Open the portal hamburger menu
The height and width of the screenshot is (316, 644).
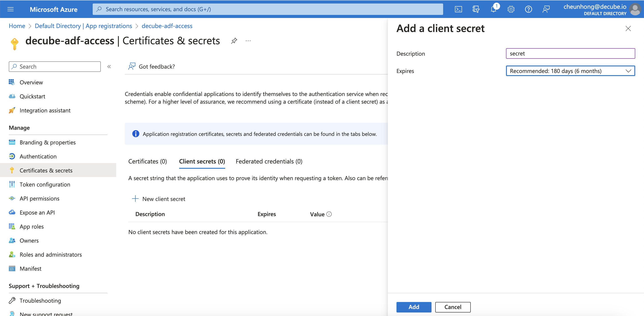[11, 9]
